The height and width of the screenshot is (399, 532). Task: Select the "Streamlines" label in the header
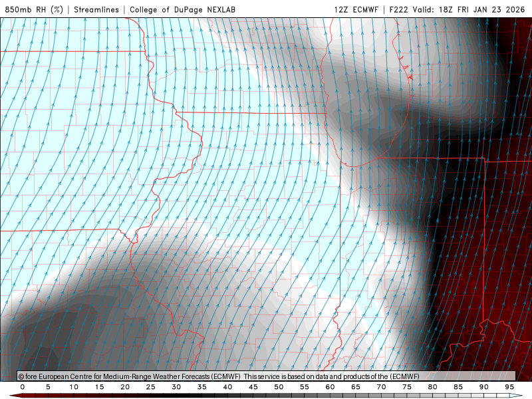click(96, 9)
